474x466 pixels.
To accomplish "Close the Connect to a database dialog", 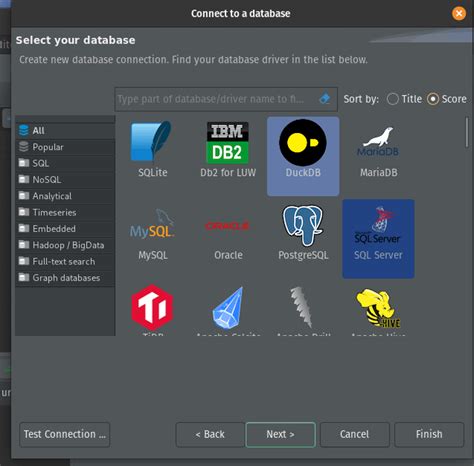I will point(459,13).
